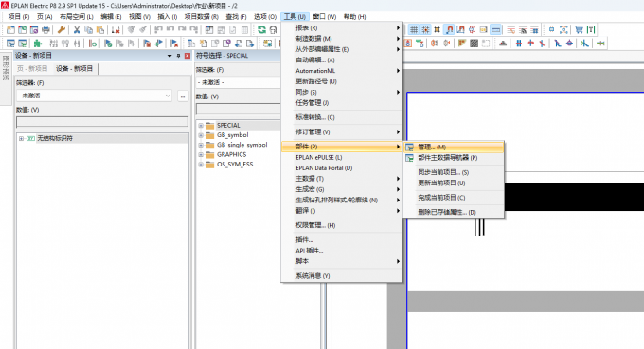The image size is (644, 349).
Task: Expand the GRAPHICS folder node
Action: pos(201,155)
